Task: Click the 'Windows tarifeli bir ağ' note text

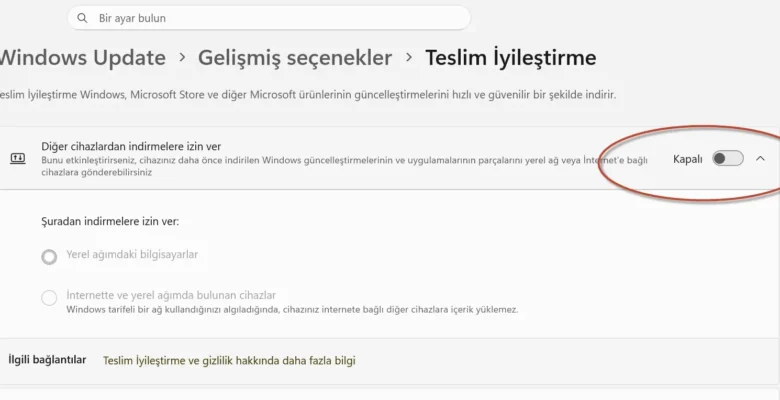Action: pos(292,310)
